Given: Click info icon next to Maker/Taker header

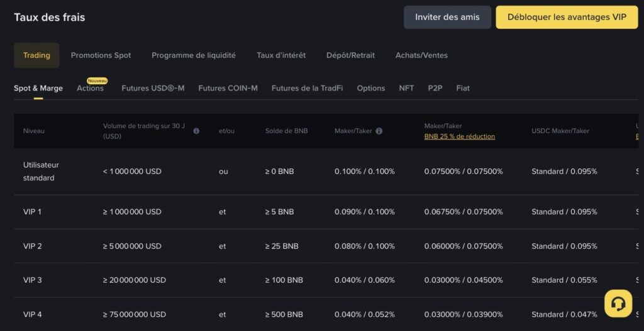Looking at the screenshot, I should pos(379,131).
